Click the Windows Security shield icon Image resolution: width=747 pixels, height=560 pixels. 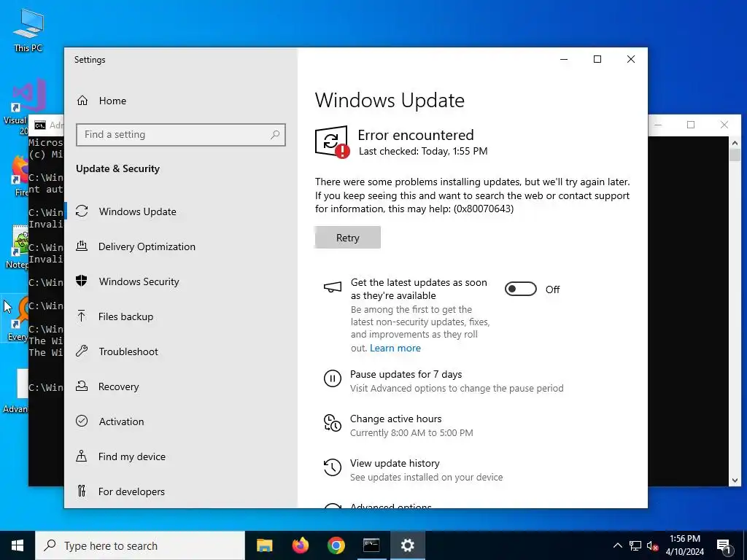(x=82, y=281)
